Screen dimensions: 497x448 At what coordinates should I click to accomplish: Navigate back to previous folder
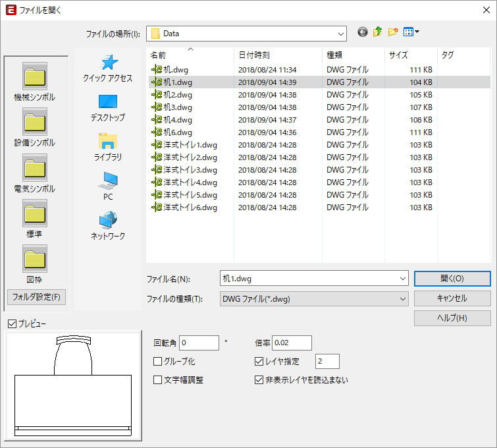363,32
